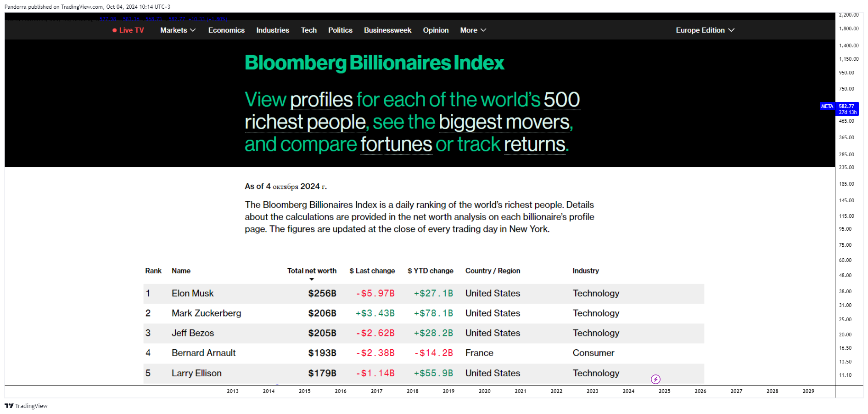Viewport: 868px width, 414px height.
Task: Click the -$2.62B last change value
Action: 375,333
